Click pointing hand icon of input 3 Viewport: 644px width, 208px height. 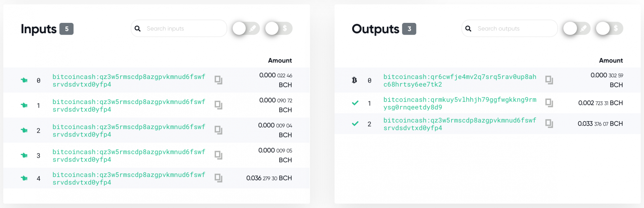(x=24, y=155)
